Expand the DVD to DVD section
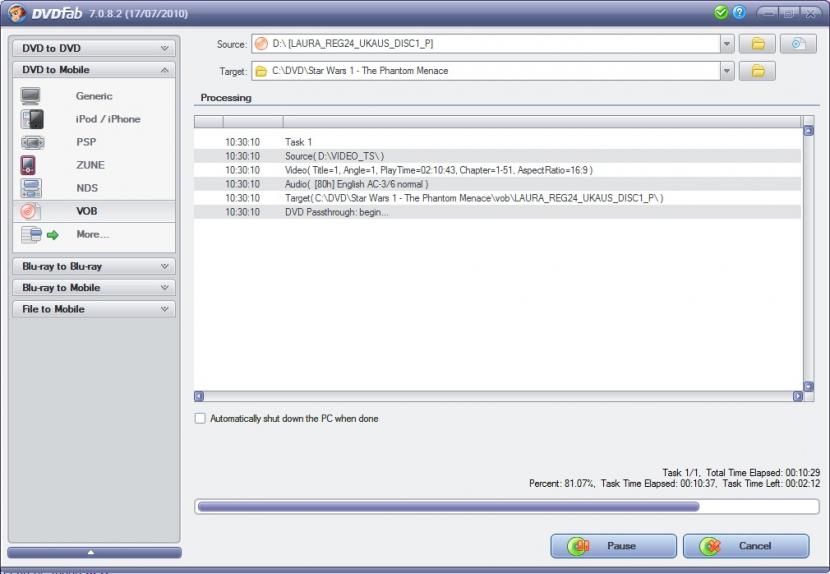 94,48
